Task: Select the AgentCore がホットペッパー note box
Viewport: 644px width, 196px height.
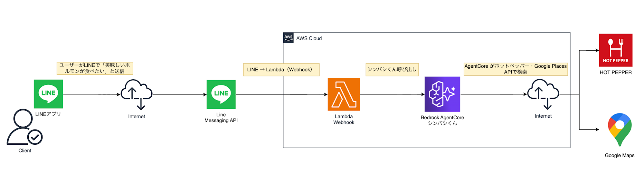Action: point(516,69)
